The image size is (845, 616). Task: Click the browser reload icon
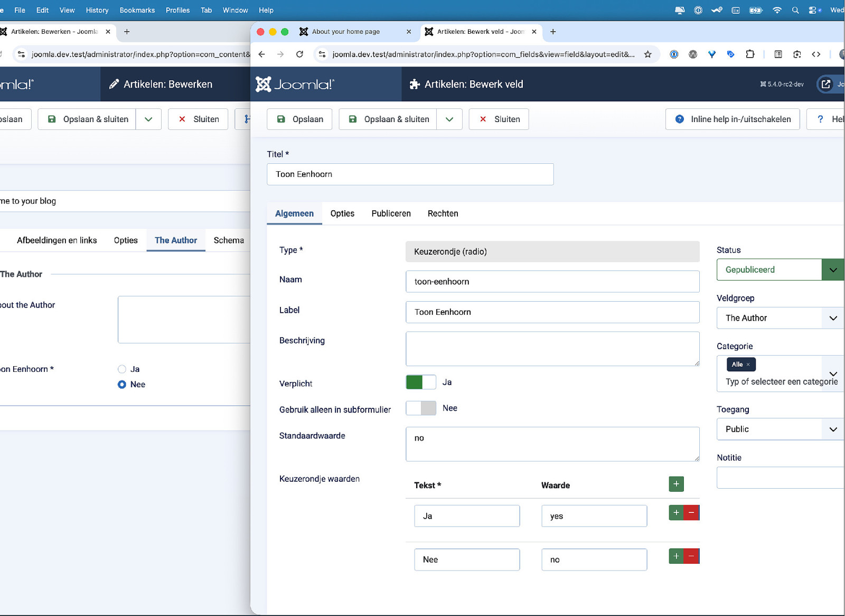point(299,54)
